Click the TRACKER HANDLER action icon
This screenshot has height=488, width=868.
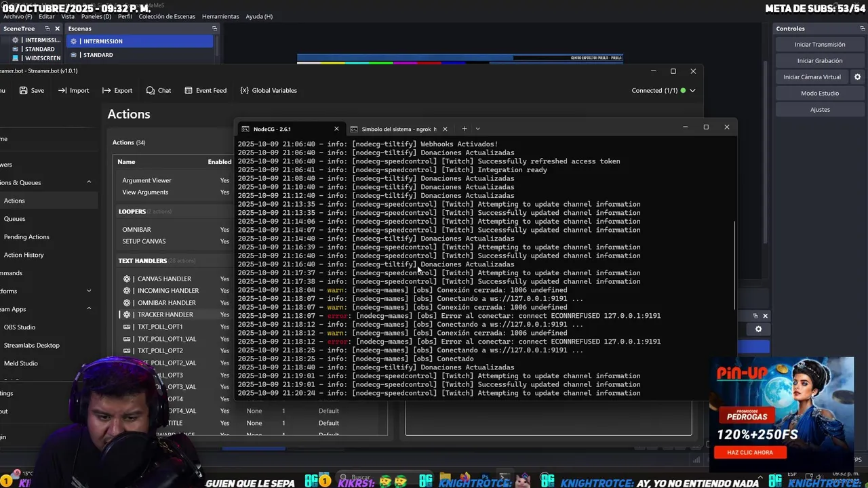click(x=127, y=314)
